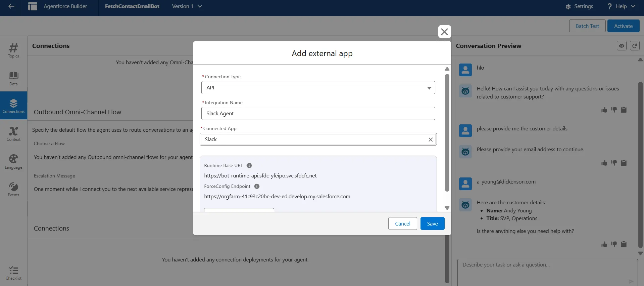This screenshot has height=286, width=644.
Task: Open the Checklist sidebar panel
Action: [13, 273]
